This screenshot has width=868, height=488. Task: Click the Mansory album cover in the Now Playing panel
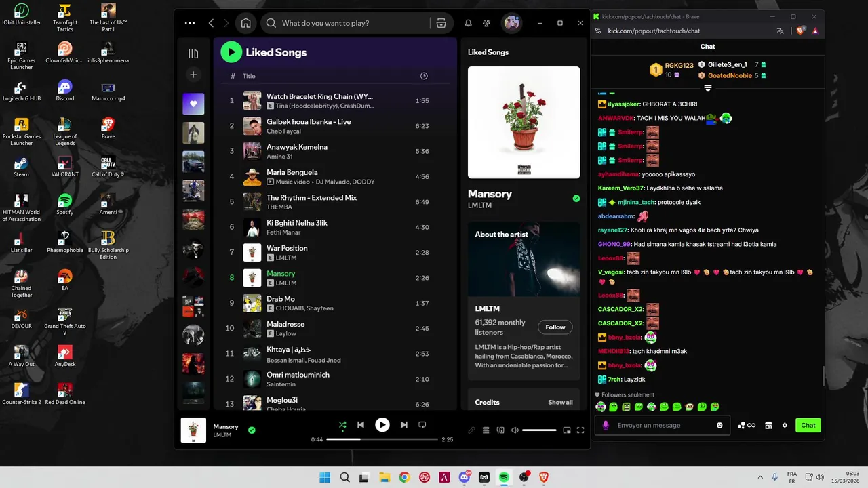(524, 122)
